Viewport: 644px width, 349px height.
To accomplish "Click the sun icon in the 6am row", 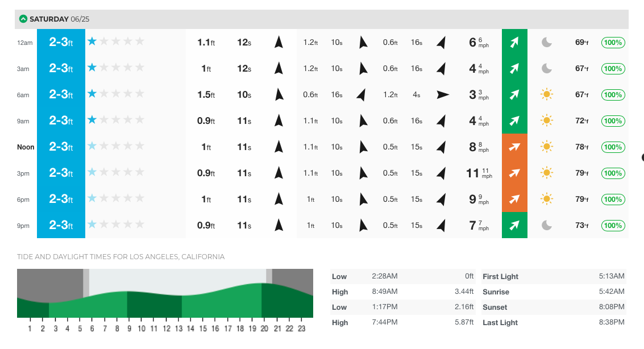I will (x=547, y=94).
